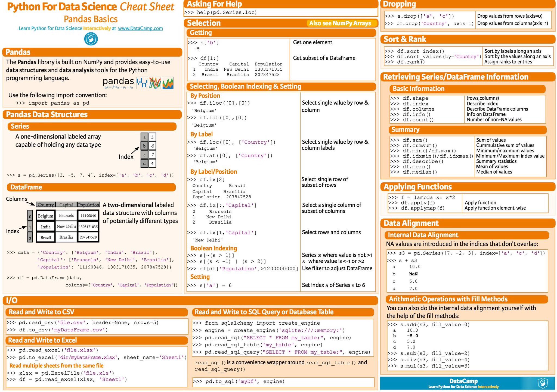Click the Boolean Indexing subheading
This screenshot has width=557, height=392.
tap(213, 248)
